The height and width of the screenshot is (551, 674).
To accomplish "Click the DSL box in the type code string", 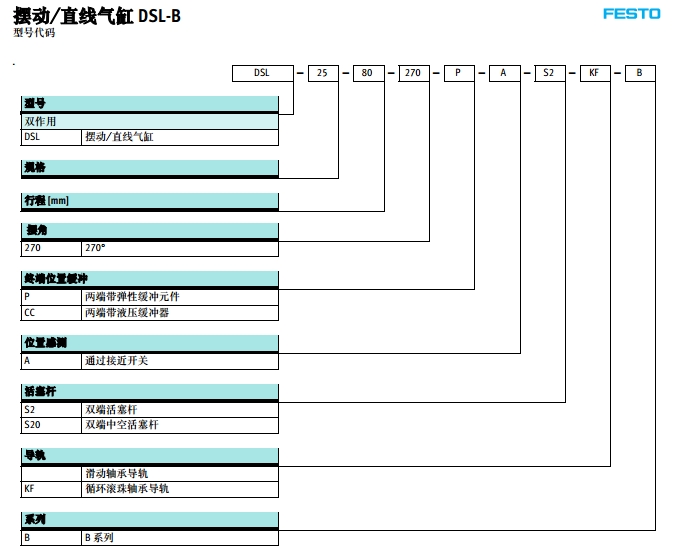I will 263,73.
